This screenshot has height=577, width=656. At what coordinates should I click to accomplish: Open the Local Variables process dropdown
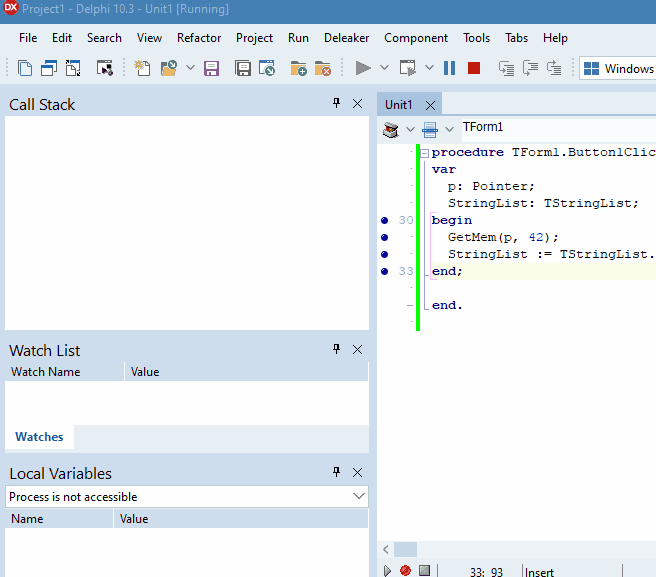pos(359,496)
